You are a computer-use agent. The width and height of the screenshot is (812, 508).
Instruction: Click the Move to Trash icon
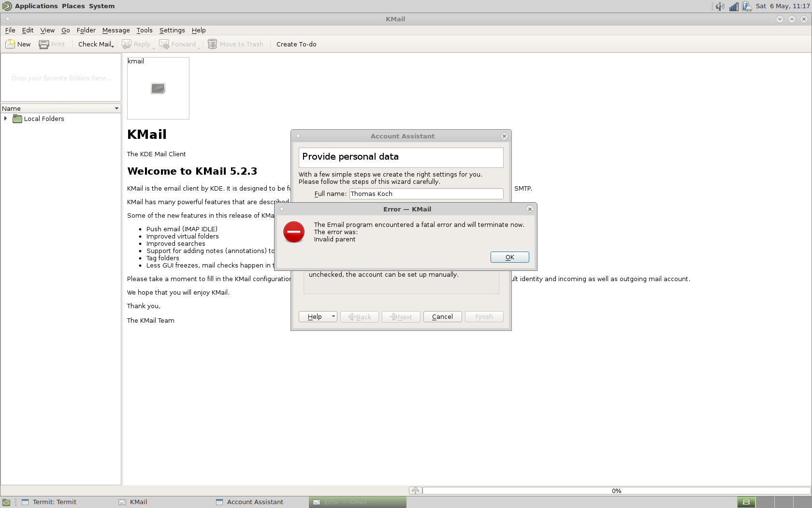coord(212,44)
